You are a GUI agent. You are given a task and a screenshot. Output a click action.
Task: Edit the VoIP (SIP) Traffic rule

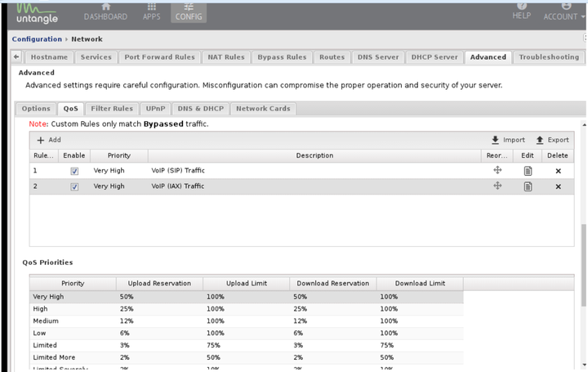pyautogui.click(x=528, y=171)
